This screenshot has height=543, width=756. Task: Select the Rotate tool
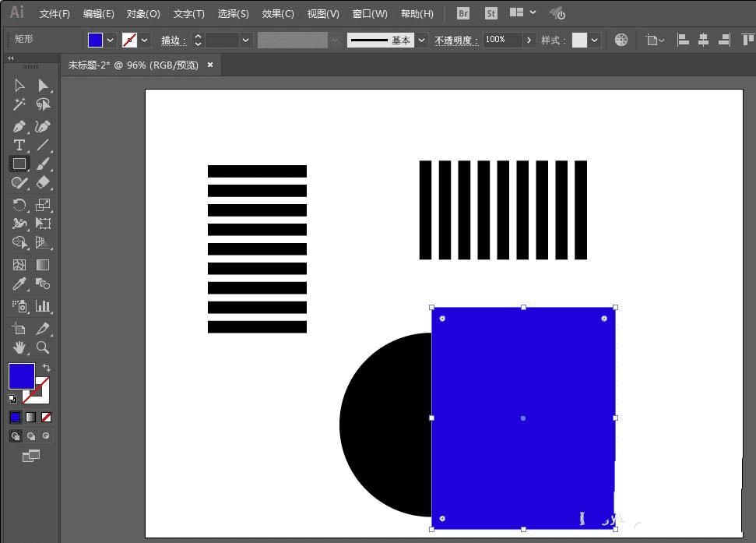19,205
